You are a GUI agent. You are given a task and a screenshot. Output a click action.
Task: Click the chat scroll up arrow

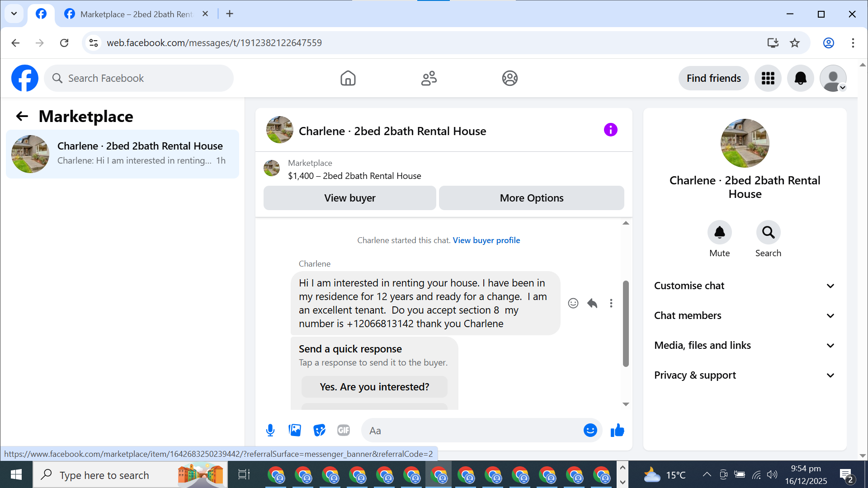tap(626, 223)
